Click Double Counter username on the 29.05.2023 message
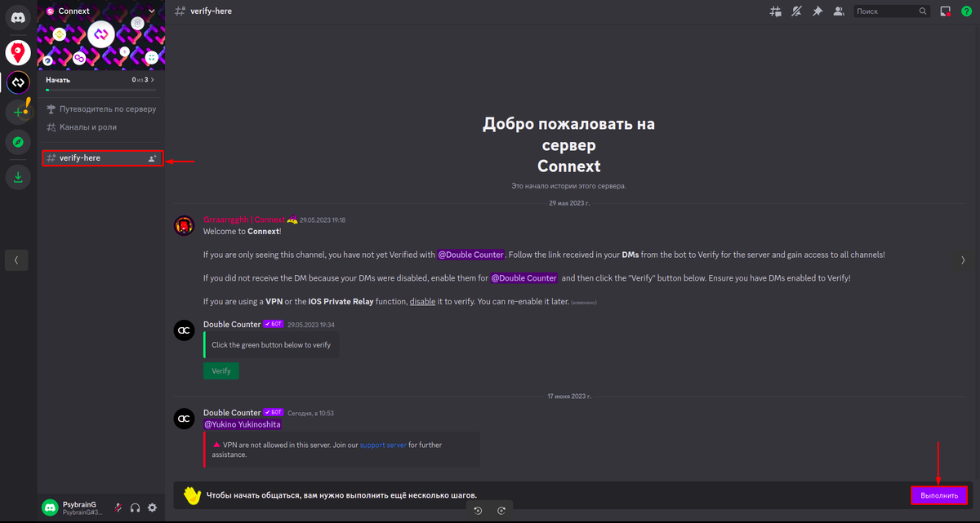The image size is (980, 523). pyautogui.click(x=232, y=324)
